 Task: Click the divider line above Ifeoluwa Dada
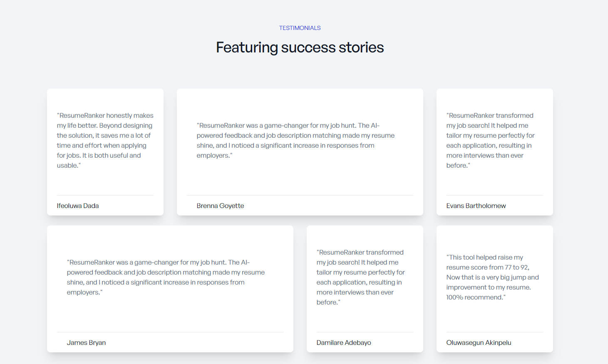coord(105,195)
